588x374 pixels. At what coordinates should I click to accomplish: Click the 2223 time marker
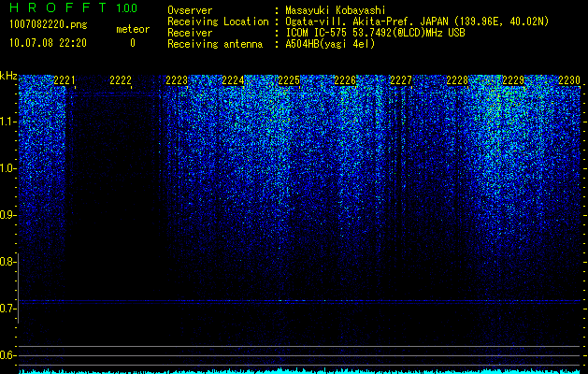click(x=177, y=80)
